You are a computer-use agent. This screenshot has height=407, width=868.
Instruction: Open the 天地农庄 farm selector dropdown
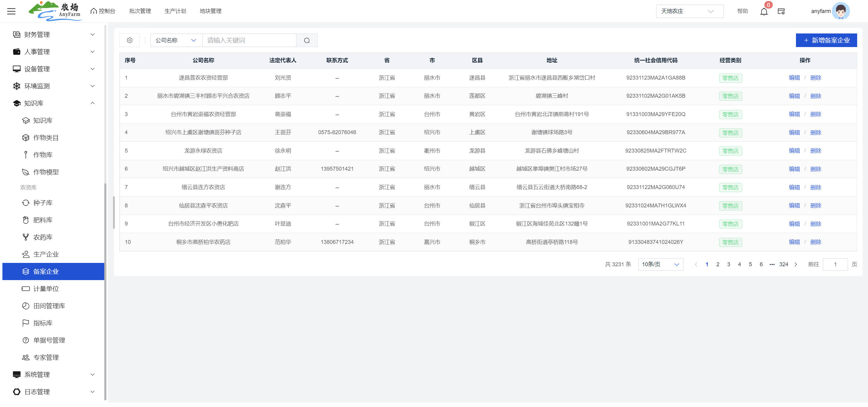689,11
